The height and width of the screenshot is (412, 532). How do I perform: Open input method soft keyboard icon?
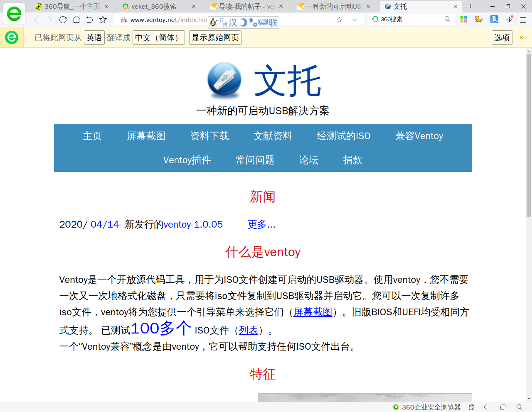tap(263, 22)
